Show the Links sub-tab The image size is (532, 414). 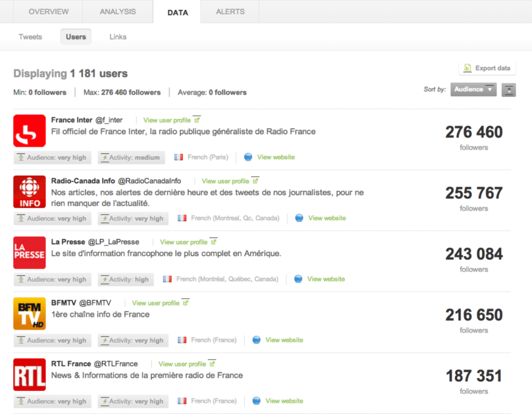(118, 37)
